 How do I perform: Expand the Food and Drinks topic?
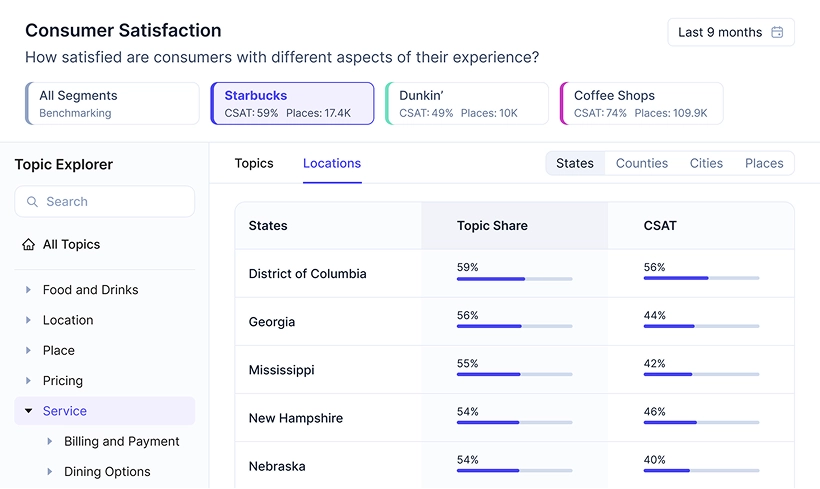[x=28, y=290]
